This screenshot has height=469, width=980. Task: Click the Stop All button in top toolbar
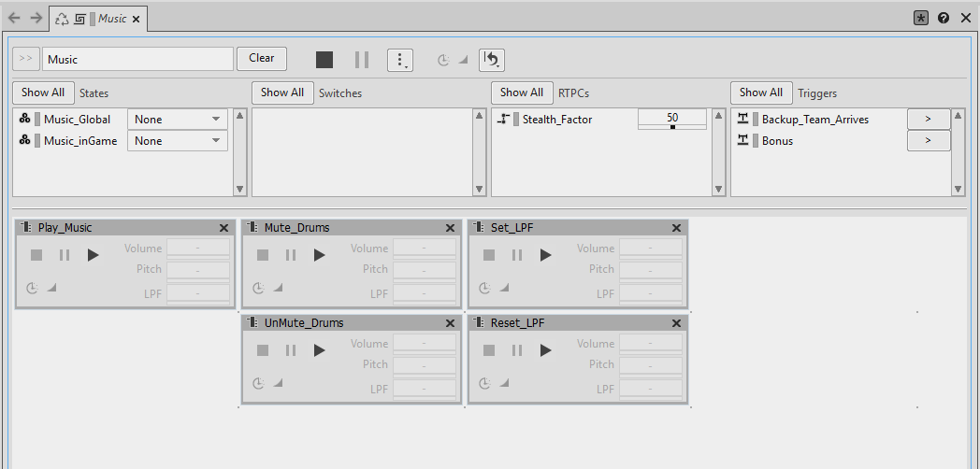coord(324,60)
